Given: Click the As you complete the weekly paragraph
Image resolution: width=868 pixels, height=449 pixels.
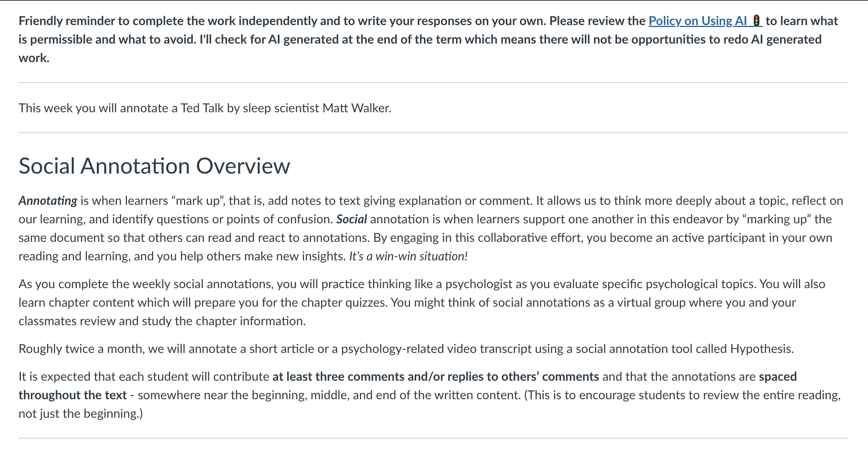Looking at the screenshot, I should coord(422,302).
